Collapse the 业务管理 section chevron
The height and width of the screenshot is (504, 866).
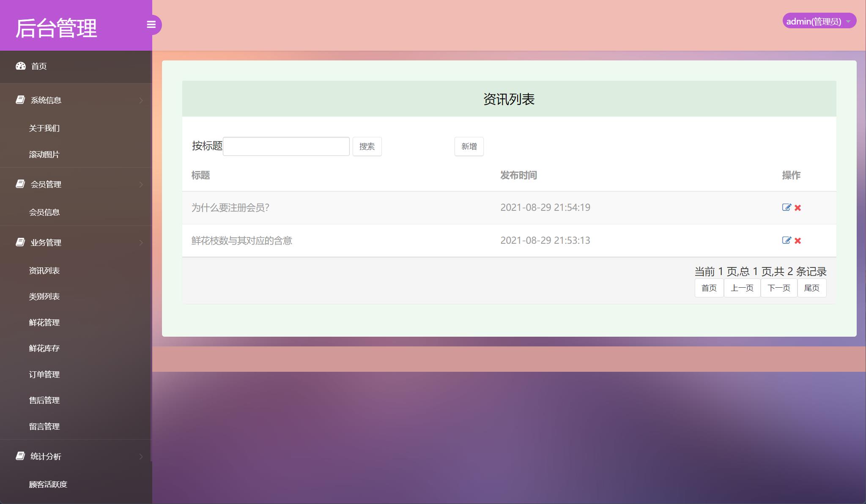pos(141,242)
